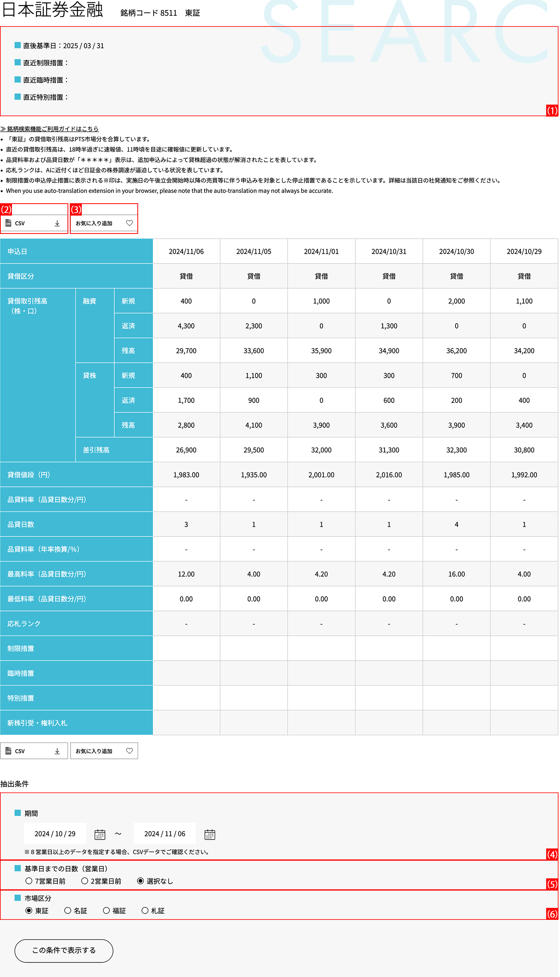Click the date column header 2024/11/05
560x977 pixels.
click(254, 251)
